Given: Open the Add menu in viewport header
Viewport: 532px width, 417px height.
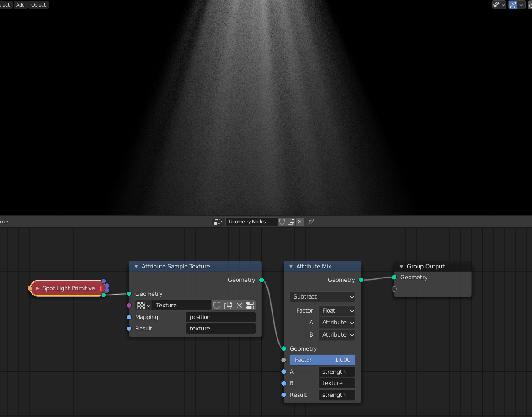Looking at the screenshot, I should (21, 5).
